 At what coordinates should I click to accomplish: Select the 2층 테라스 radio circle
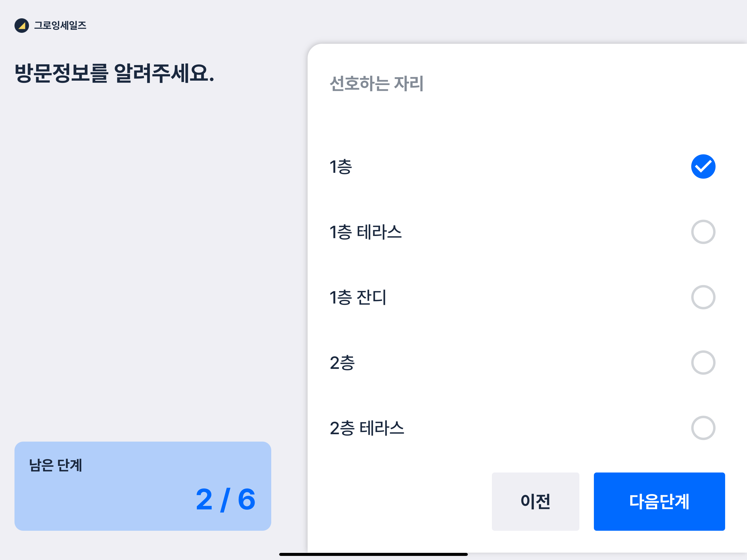(x=703, y=428)
